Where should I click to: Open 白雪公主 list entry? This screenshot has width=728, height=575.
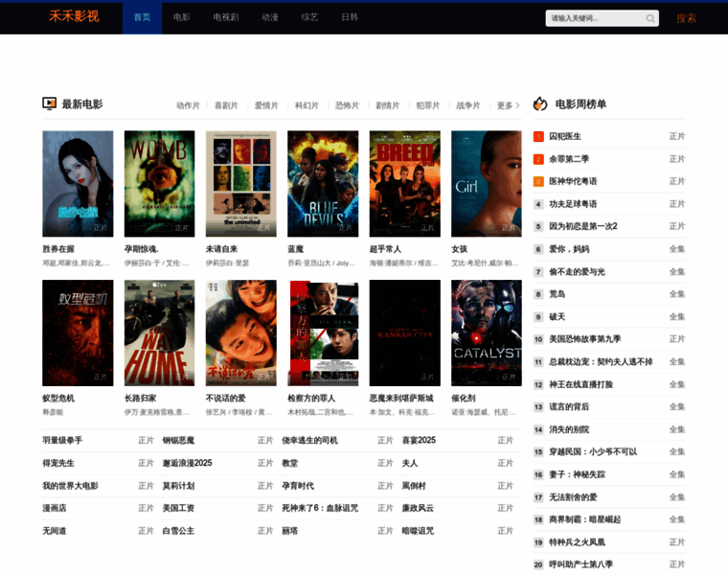tap(178, 531)
